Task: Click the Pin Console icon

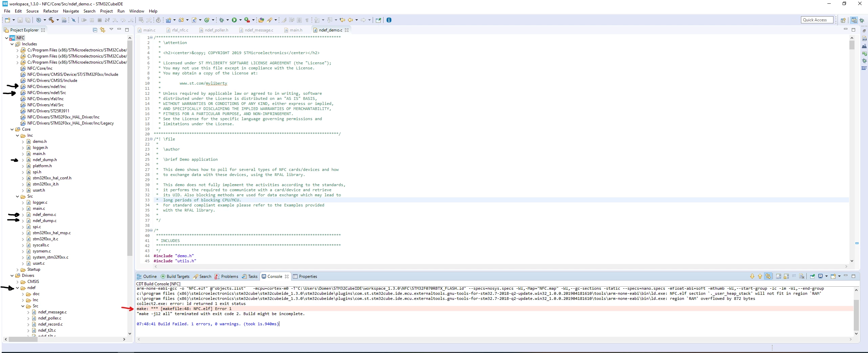Action: click(x=812, y=277)
